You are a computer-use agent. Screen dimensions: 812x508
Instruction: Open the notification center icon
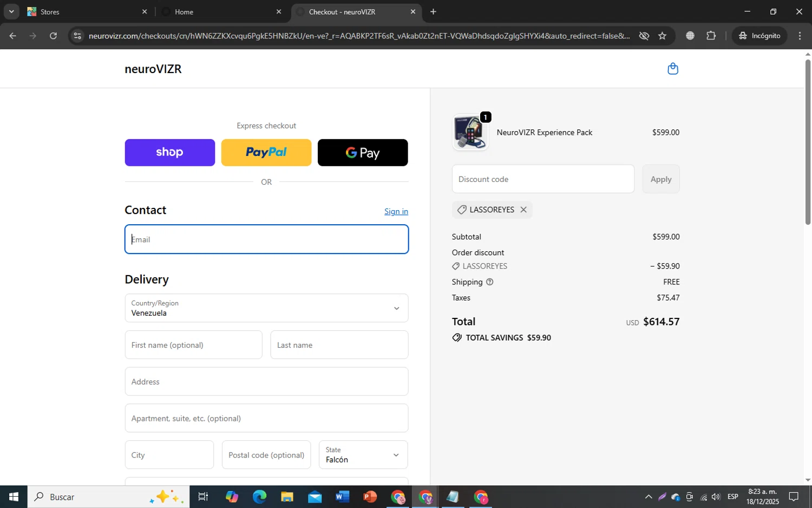pos(794,497)
